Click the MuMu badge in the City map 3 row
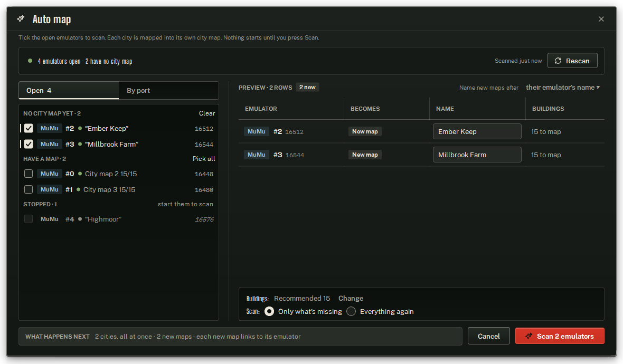The height and width of the screenshot is (364, 623). (x=49, y=190)
